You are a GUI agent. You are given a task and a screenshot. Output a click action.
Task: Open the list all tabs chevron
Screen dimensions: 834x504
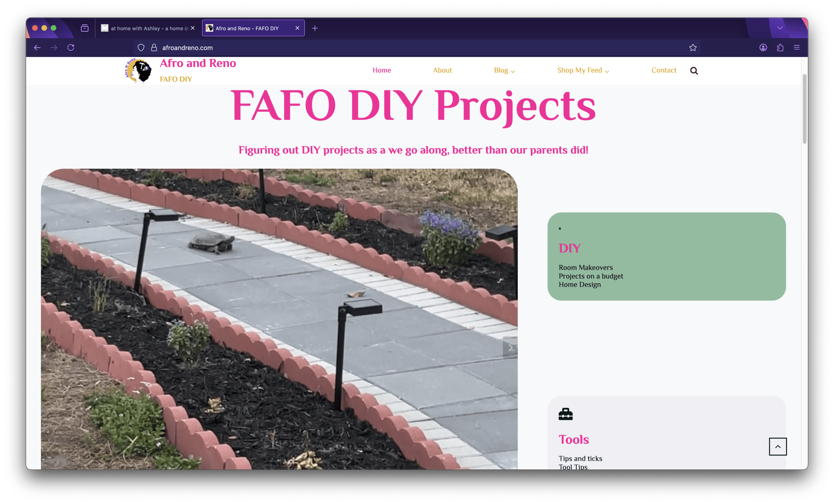pyautogui.click(x=780, y=28)
